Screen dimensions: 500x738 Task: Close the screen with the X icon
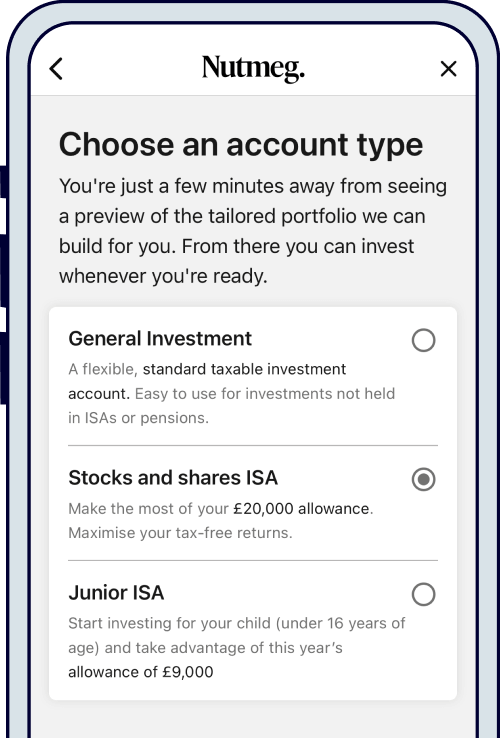(x=448, y=69)
